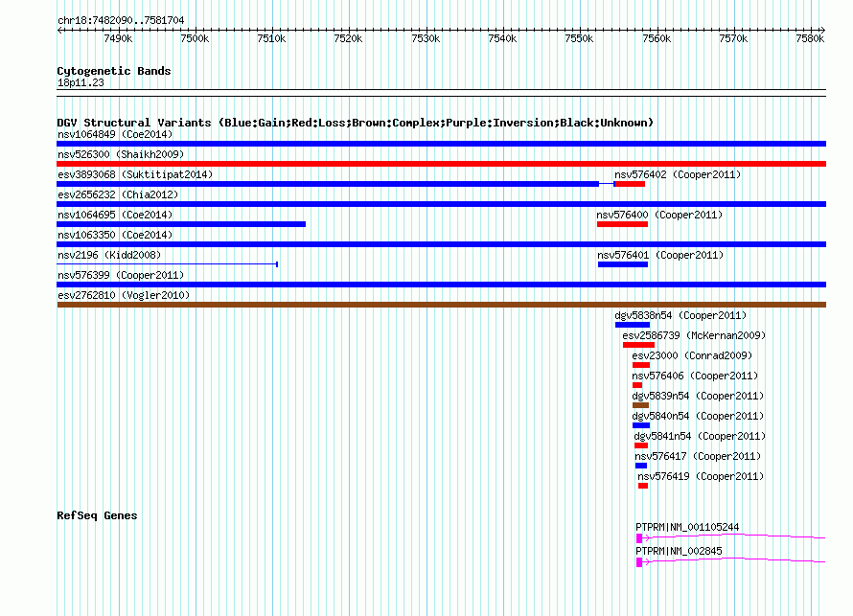Viewport: 853px width, 616px height.
Task: Select the blue nsv1063350 gain bar
Action: click(441, 244)
